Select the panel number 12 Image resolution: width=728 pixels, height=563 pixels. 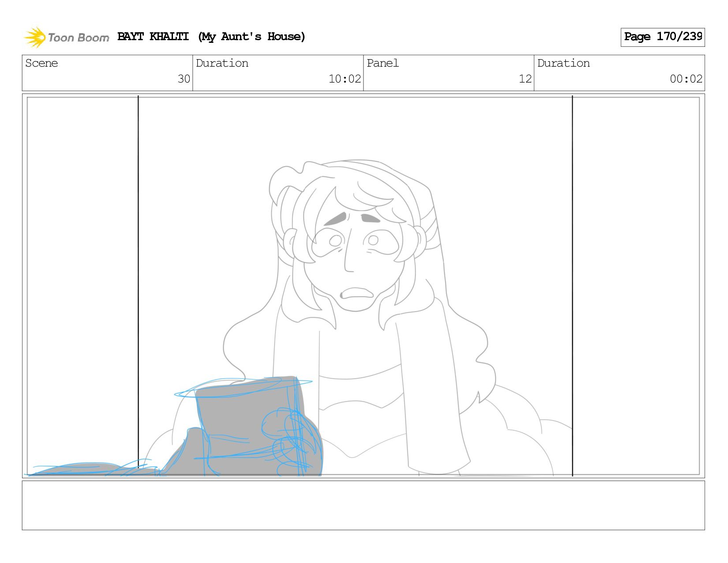click(x=525, y=79)
